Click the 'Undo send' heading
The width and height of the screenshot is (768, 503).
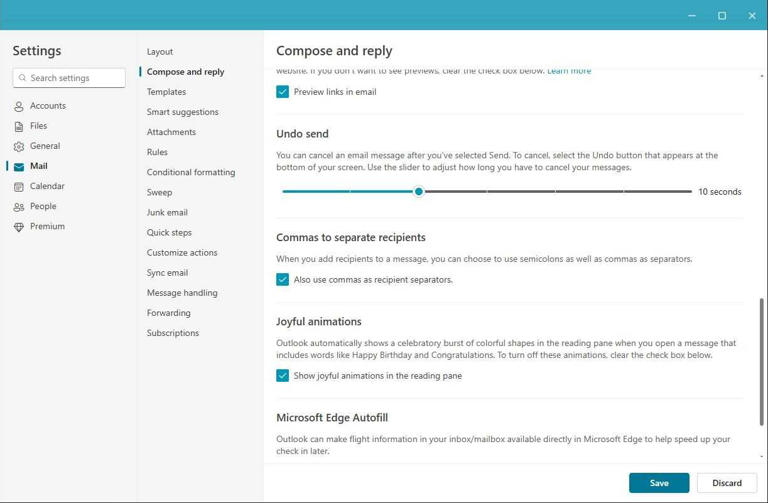pyautogui.click(x=302, y=134)
